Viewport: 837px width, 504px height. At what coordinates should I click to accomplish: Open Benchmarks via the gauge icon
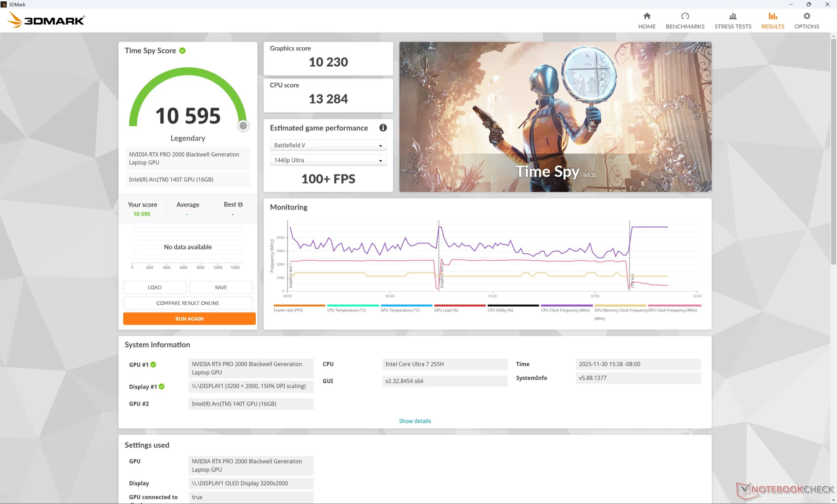pos(685,16)
